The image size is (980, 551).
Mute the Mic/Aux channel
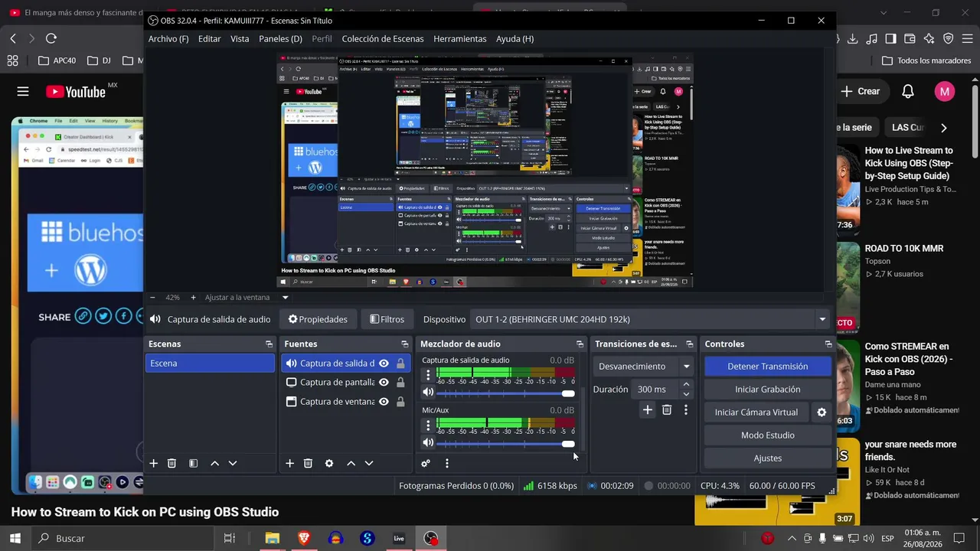428,443
